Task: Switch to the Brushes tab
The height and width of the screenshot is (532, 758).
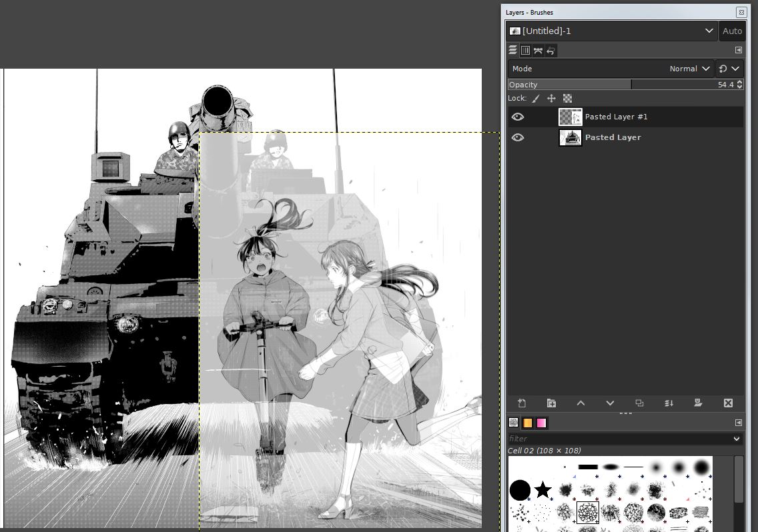Action: pyautogui.click(x=513, y=423)
